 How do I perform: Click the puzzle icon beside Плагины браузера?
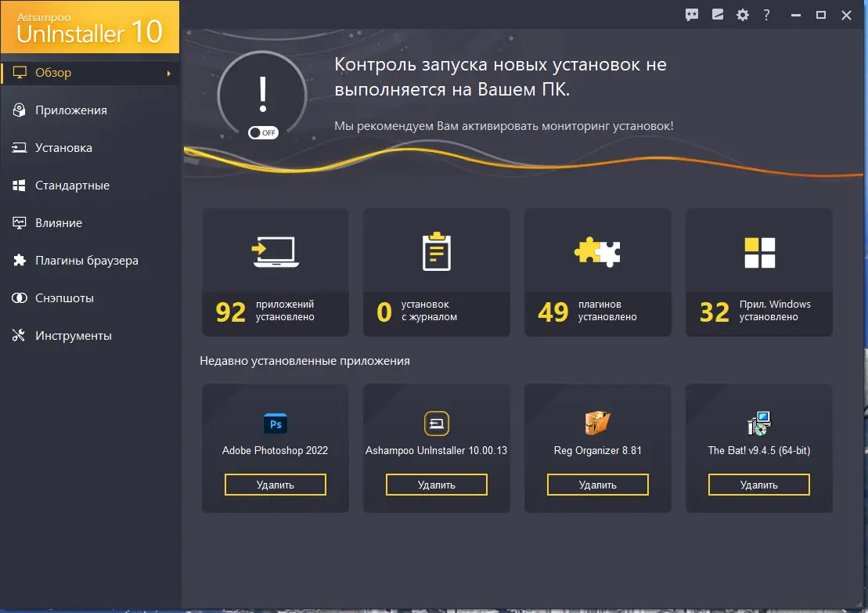click(20, 260)
